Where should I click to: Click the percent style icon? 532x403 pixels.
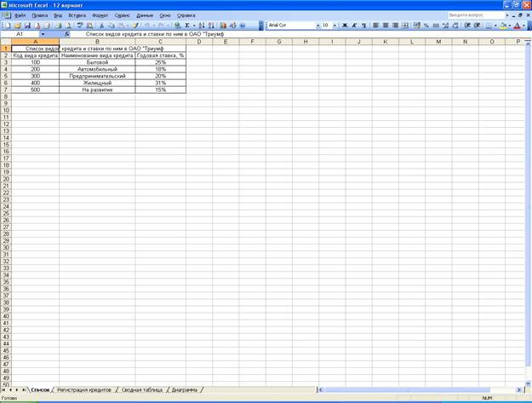tap(426, 26)
